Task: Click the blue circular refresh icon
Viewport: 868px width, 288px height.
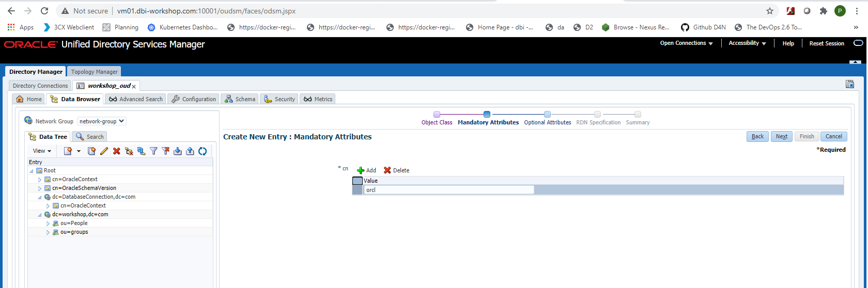Action: (203, 151)
